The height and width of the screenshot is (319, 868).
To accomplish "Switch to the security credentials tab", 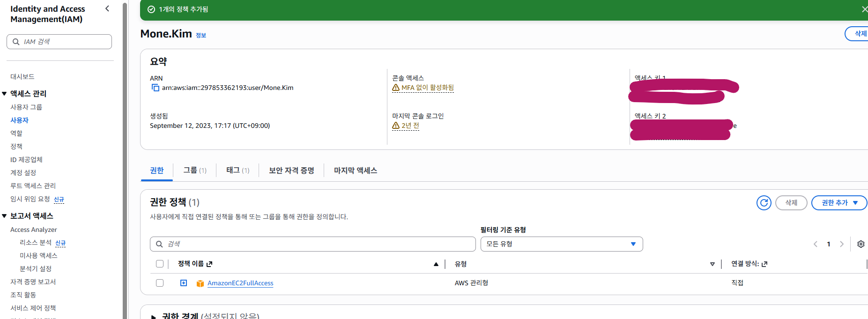I will pyautogui.click(x=291, y=171).
